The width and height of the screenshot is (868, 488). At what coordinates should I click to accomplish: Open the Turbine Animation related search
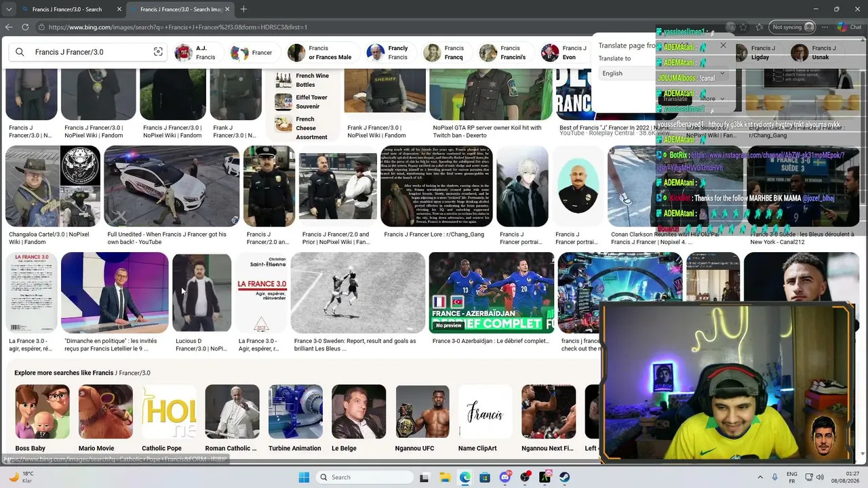tap(296, 418)
